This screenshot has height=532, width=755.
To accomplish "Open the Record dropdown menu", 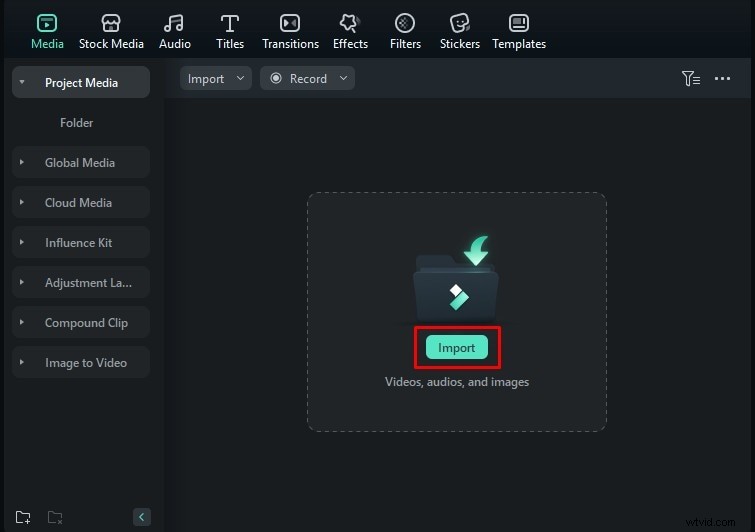I will [x=307, y=79].
